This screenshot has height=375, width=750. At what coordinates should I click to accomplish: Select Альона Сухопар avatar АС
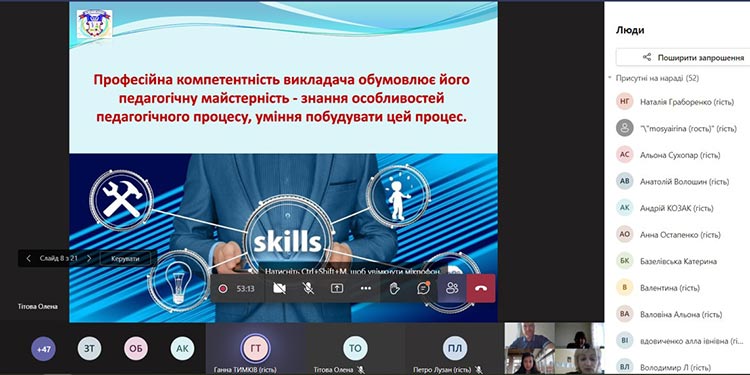pyautogui.click(x=625, y=155)
